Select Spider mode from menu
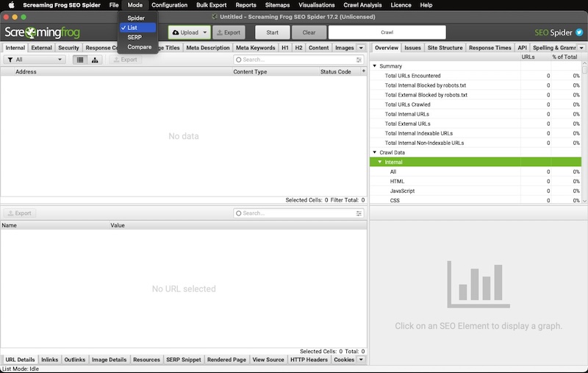The width and height of the screenshot is (588, 373). (137, 18)
